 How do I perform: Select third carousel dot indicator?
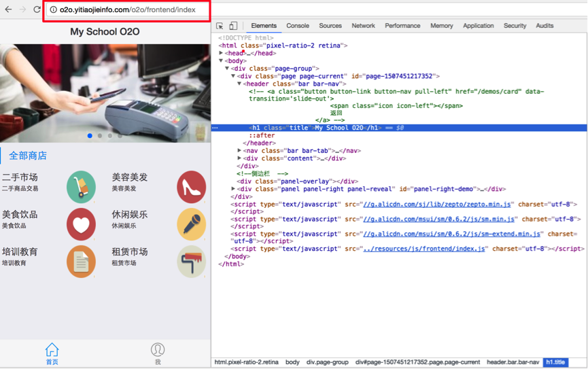coord(110,136)
